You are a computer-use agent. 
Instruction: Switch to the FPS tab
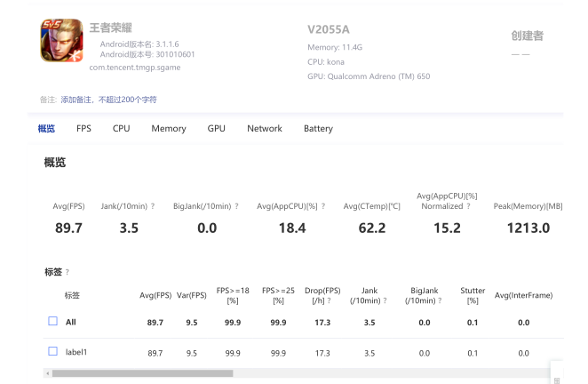point(83,128)
